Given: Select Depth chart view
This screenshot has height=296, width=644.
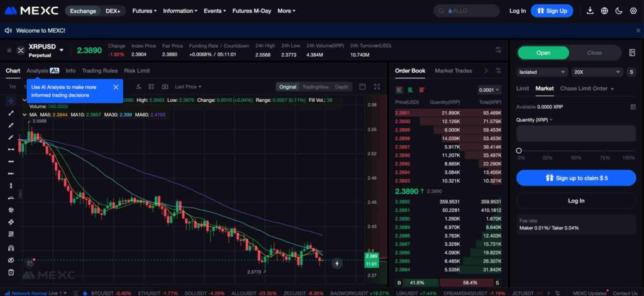Looking at the screenshot, I should pyautogui.click(x=341, y=87).
